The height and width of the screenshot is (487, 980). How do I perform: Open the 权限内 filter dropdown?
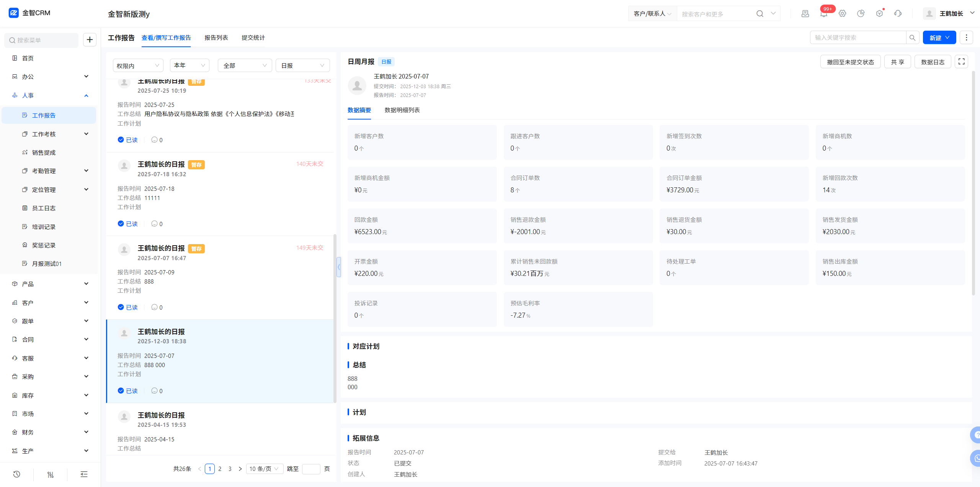pyautogui.click(x=138, y=66)
